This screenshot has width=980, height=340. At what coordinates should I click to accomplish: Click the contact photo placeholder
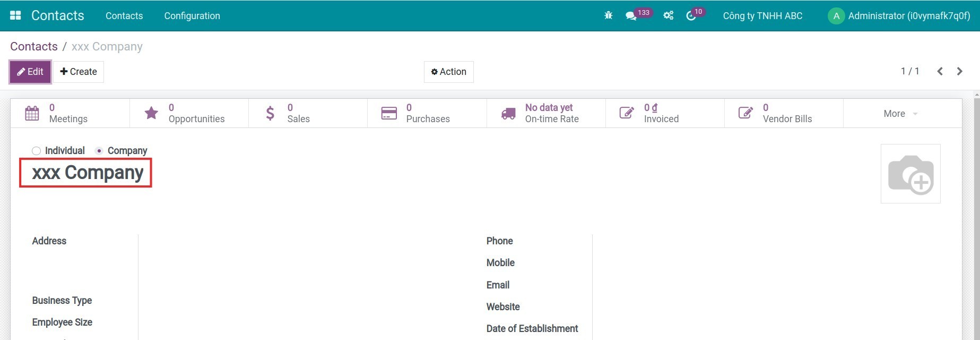pyautogui.click(x=910, y=174)
